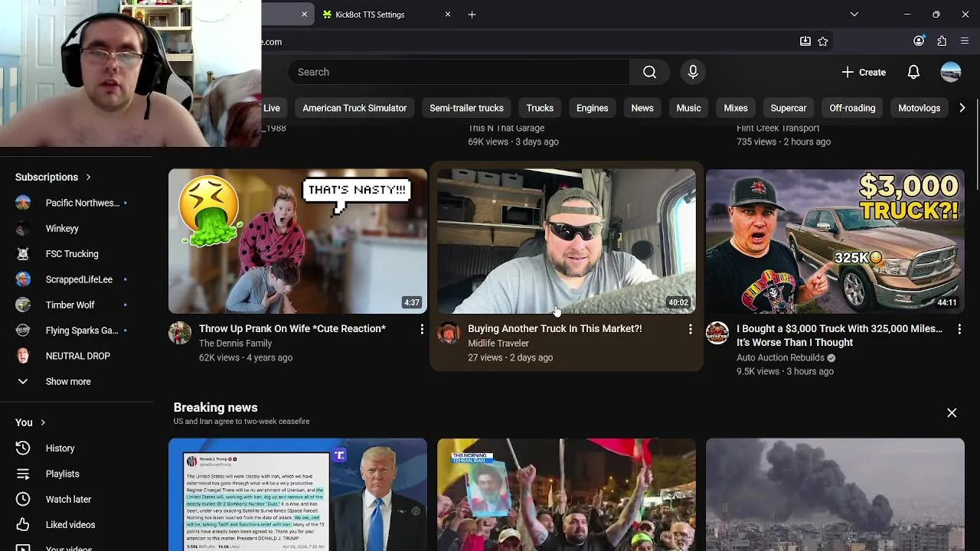The image size is (980, 551).
Task: Click Buying Another Truck video title
Action: coord(555,328)
